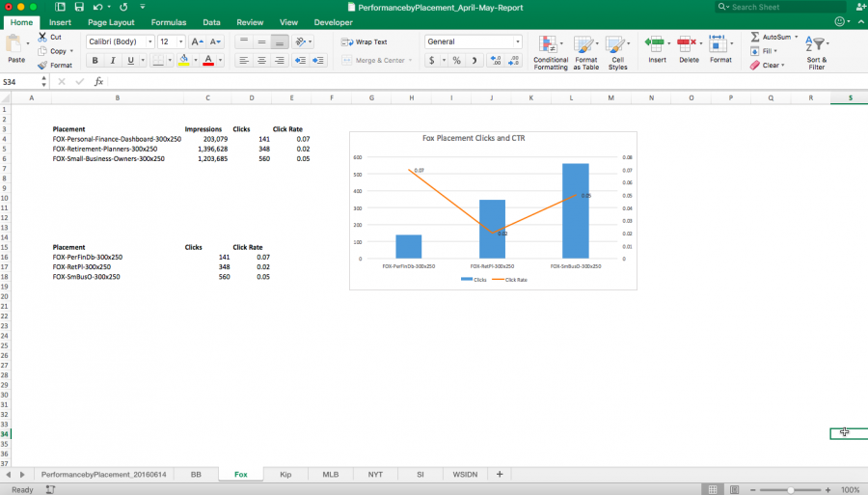Toggle italic formatting
The width and height of the screenshot is (868, 495).
113,61
